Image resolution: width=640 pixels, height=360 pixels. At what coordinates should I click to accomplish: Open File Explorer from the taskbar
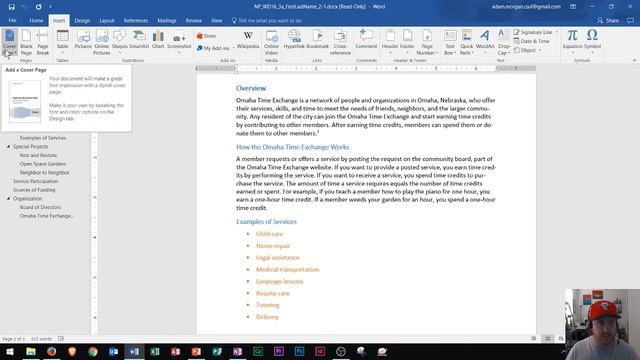(x=31, y=351)
